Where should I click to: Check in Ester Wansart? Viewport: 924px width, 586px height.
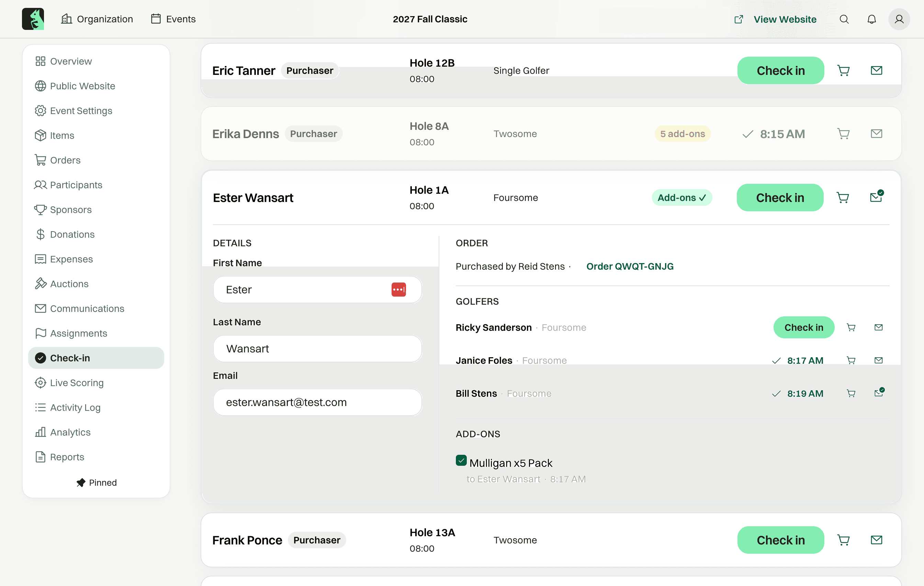[x=780, y=198]
